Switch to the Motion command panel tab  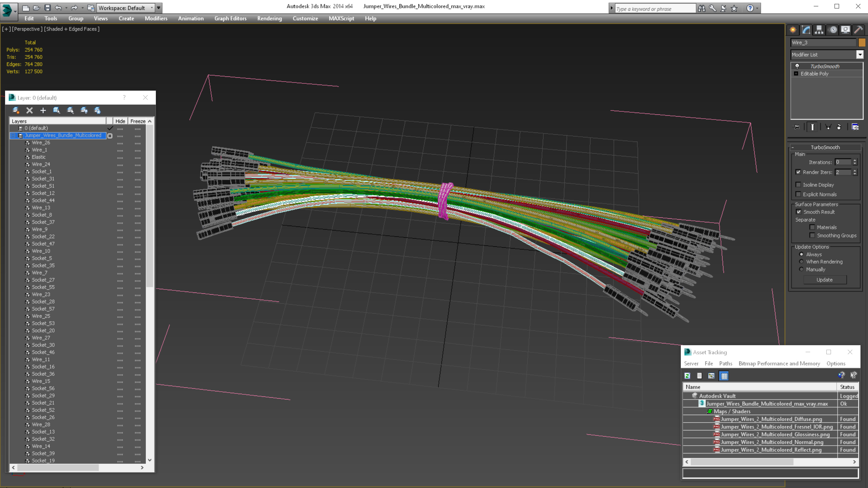point(833,30)
